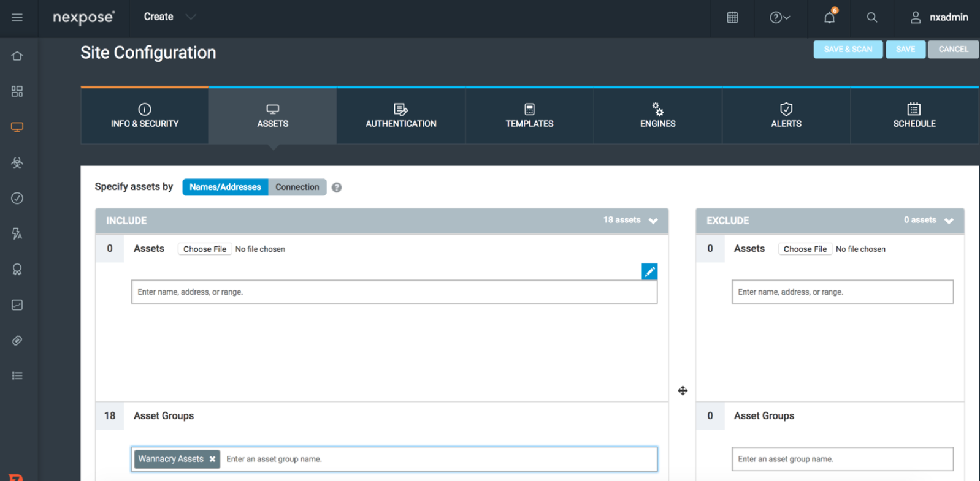Remove the Wannacry Assets group tag

point(212,459)
